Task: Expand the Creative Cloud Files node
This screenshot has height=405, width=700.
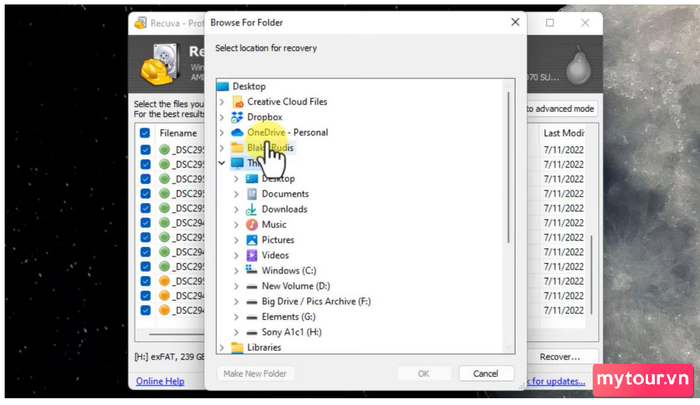Action: tap(222, 102)
